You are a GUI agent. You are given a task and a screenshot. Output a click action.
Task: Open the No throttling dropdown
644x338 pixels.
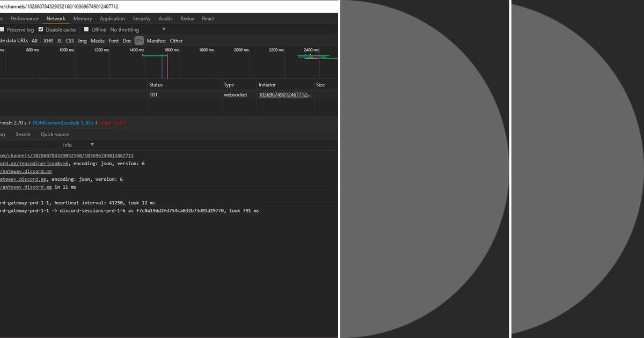[x=125, y=30]
